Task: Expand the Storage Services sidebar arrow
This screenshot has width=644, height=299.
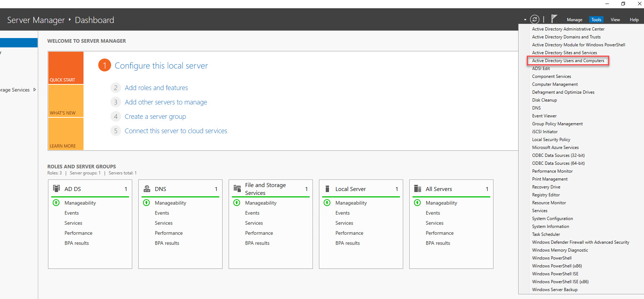Action: click(x=35, y=90)
